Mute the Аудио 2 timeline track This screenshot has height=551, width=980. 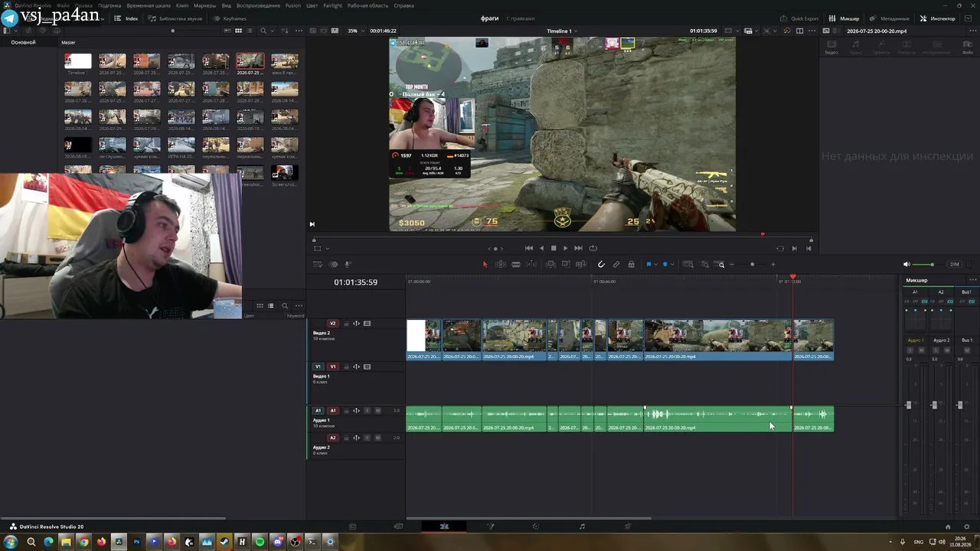377,438
